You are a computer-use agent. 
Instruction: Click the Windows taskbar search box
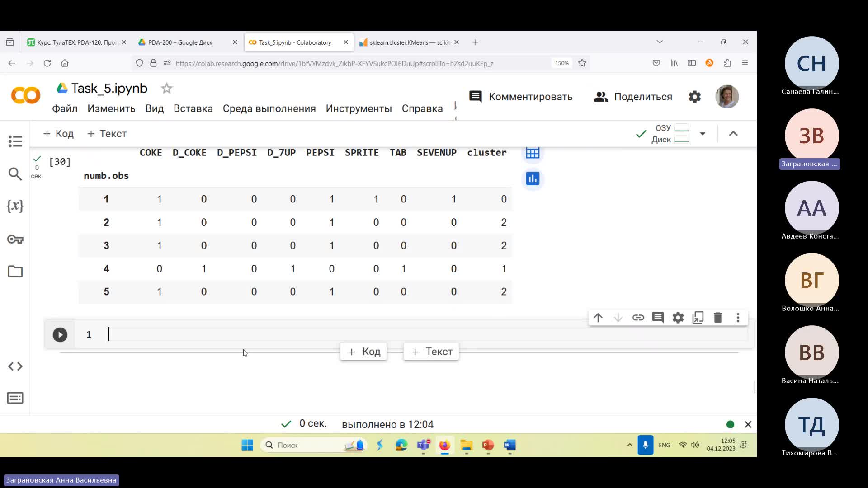pyautogui.click(x=314, y=445)
